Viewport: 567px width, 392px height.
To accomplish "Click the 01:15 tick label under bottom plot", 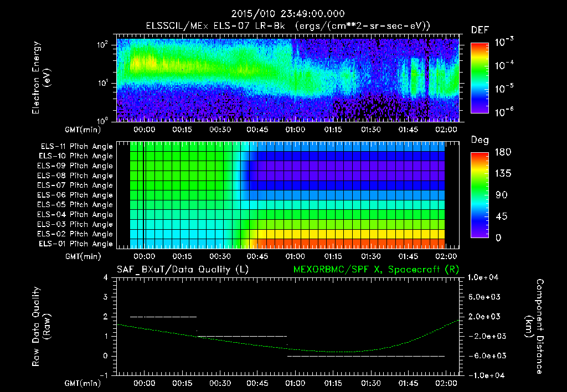I will (333, 383).
